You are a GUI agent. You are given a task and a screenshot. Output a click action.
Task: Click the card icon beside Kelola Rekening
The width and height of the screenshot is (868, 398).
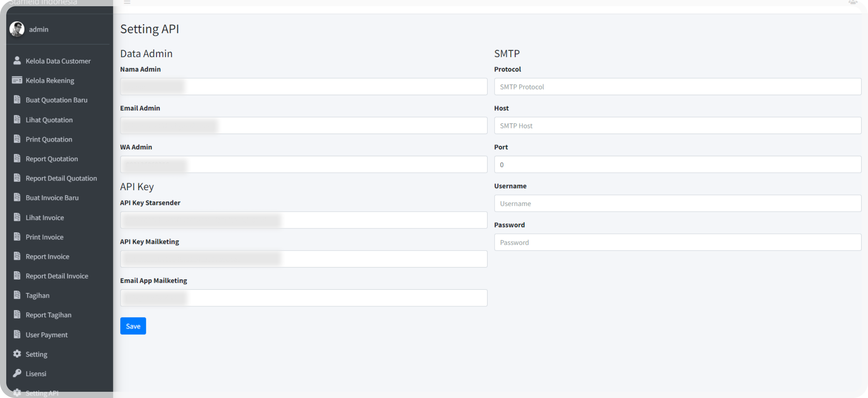click(17, 80)
